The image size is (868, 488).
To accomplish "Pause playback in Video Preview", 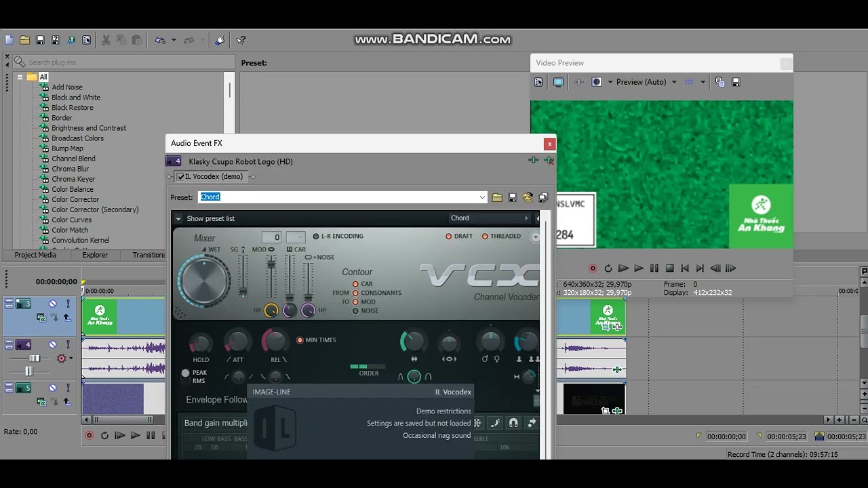I will pos(654,268).
